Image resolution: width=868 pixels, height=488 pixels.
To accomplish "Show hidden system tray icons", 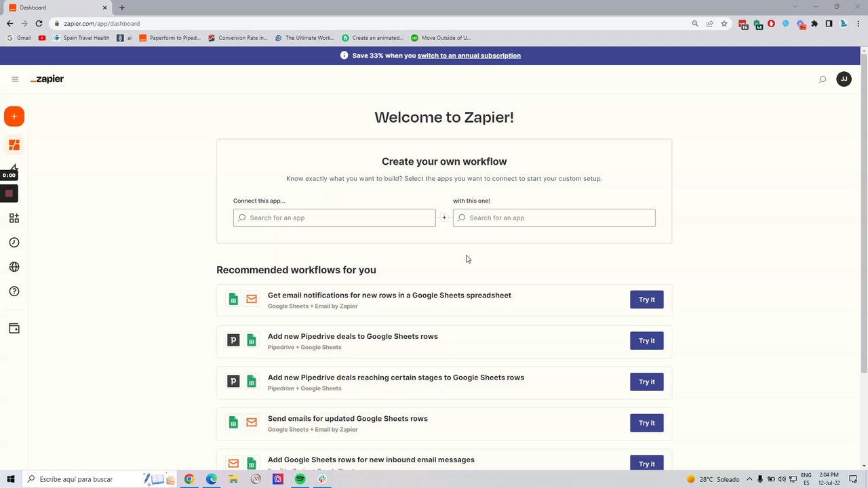I will click(749, 479).
